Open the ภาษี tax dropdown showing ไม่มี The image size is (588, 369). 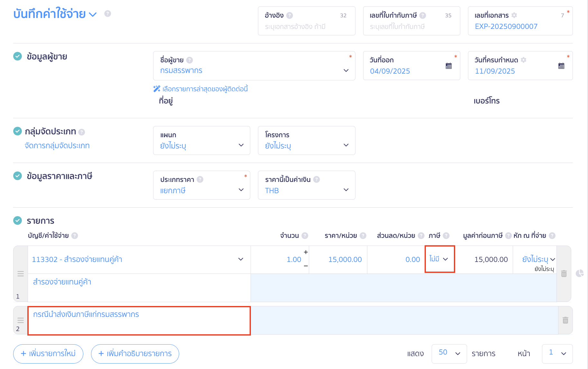439,259
